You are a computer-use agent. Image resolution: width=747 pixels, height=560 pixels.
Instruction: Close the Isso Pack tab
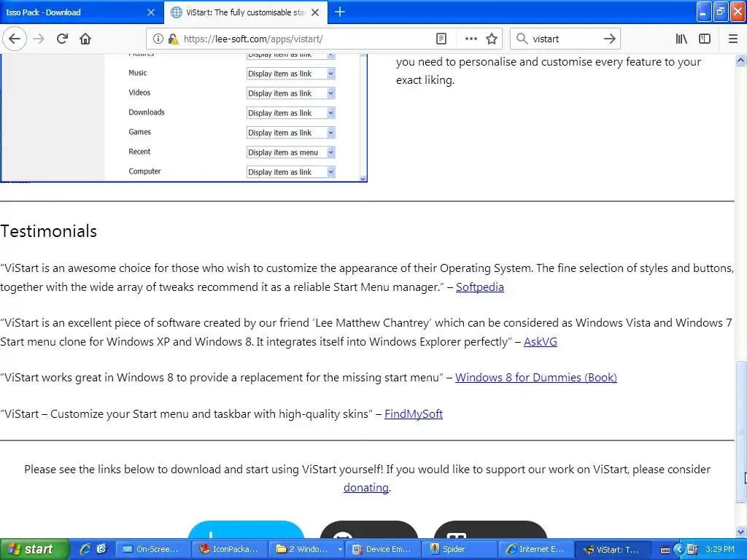coord(150,12)
